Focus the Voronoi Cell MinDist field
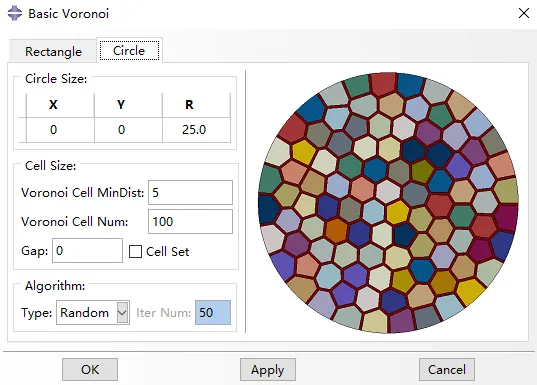Viewport: 537px width, 385px height. point(190,192)
